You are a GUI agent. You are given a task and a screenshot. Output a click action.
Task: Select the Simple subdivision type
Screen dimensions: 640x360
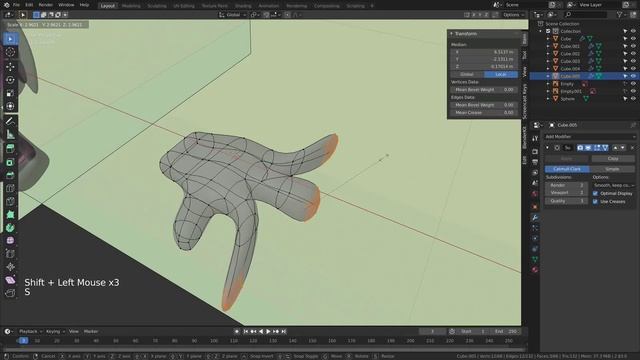pyautogui.click(x=612, y=169)
